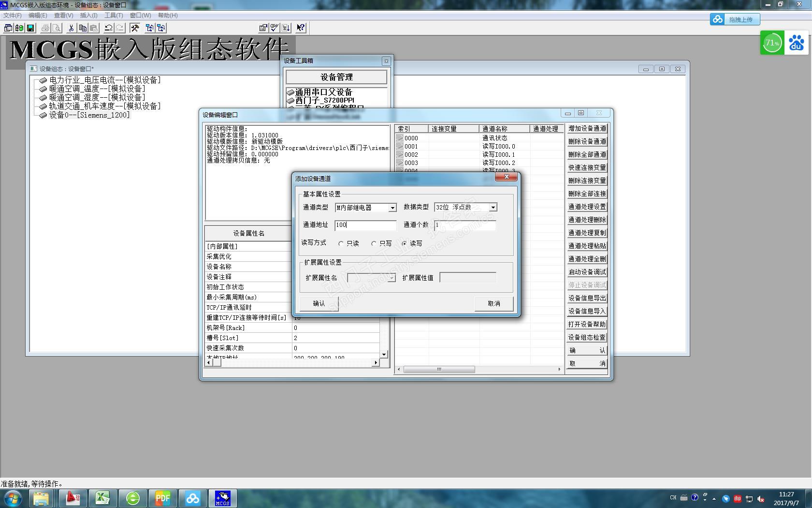812x508 pixels.
Task: Click the channel table horizontal scrollbar thumb
Action: [439, 370]
